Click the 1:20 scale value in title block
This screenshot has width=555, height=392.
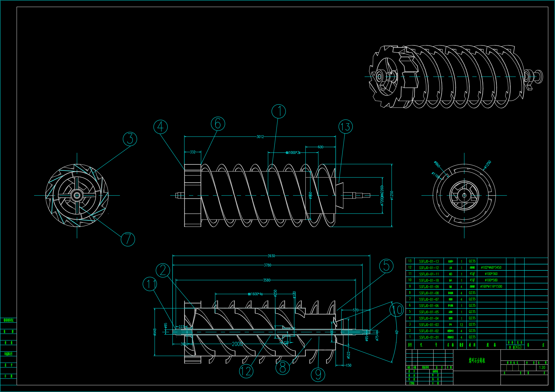pos(542,368)
